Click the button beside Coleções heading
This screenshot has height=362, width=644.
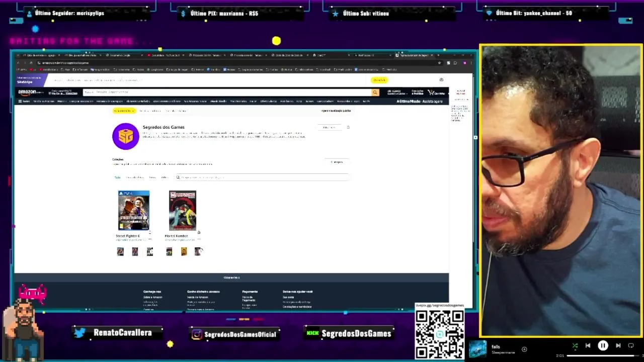click(x=337, y=162)
